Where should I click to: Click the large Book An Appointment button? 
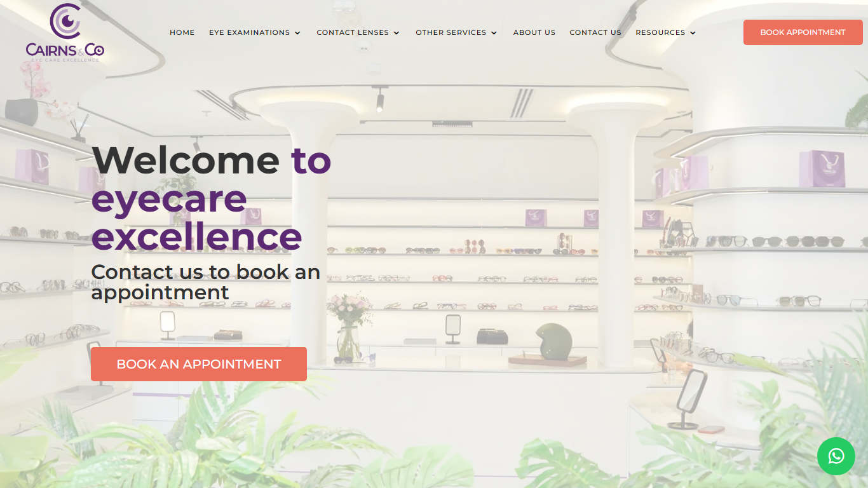pos(199,364)
